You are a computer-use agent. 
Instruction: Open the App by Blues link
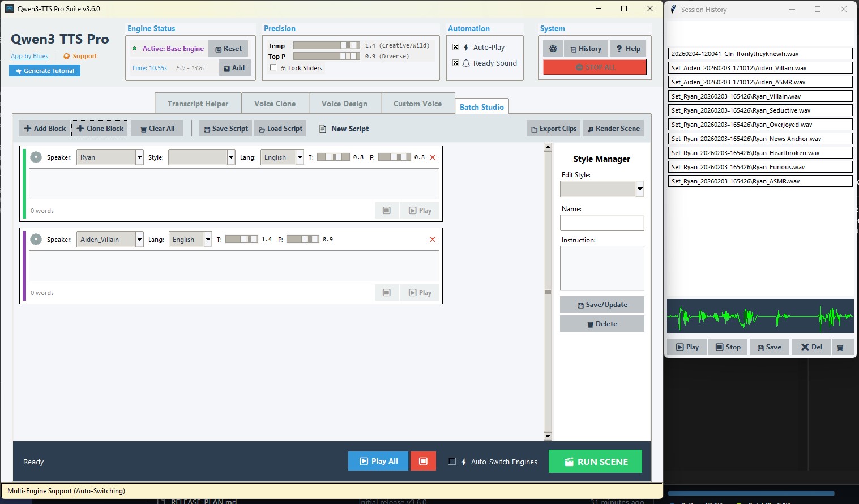[x=29, y=56]
